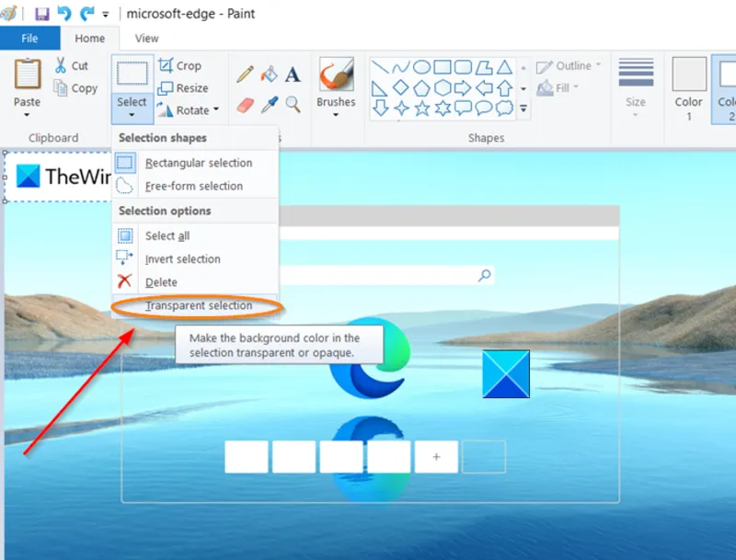Select the Up arrow shape
This screenshot has height=560, width=736.
pos(504,87)
